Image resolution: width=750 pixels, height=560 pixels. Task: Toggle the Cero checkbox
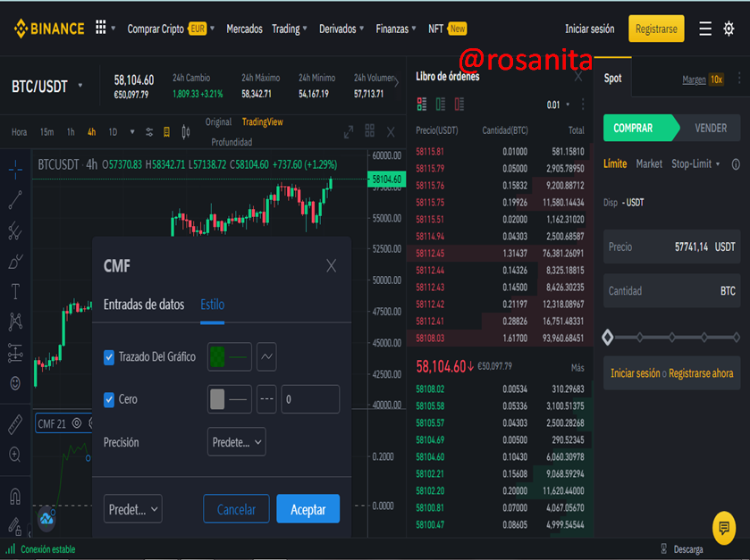pos(109,399)
